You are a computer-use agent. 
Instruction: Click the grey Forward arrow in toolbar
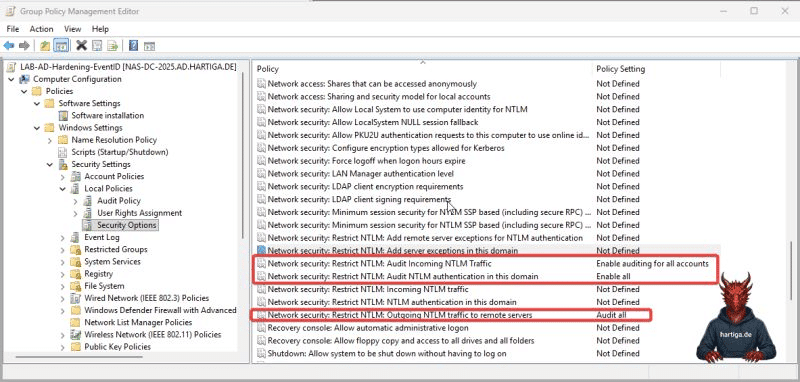pos(24,46)
